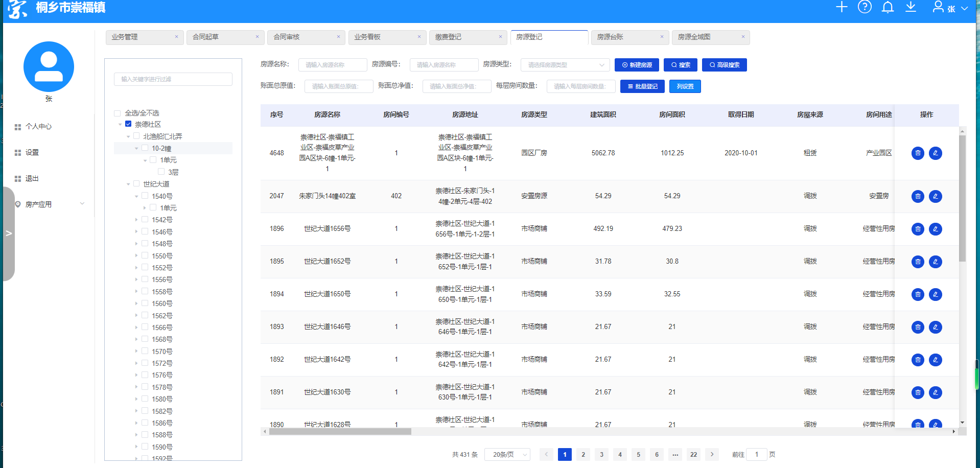Switch to the 房源全域图 tab
The width and height of the screenshot is (980, 468).
pyautogui.click(x=711, y=37)
